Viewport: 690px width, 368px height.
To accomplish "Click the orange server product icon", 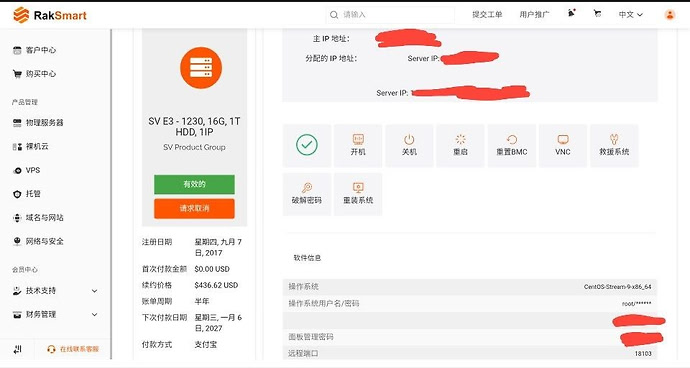I will tap(201, 68).
